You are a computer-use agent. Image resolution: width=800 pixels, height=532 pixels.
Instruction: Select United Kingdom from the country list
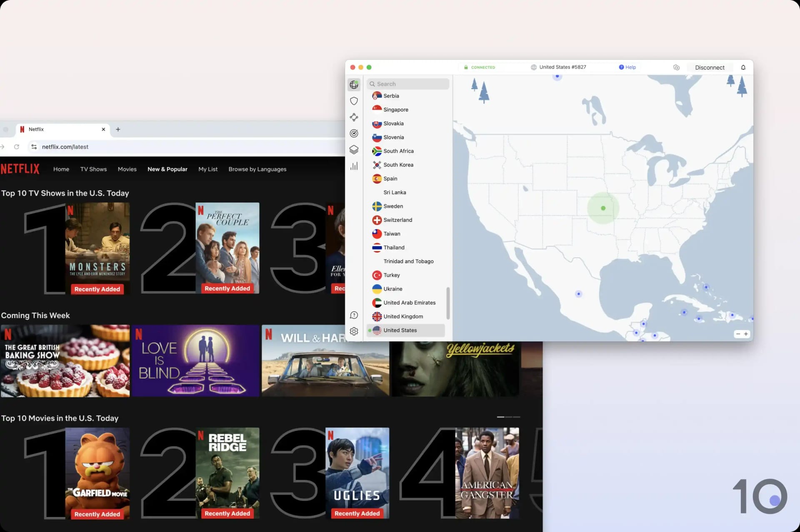click(x=403, y=316)
